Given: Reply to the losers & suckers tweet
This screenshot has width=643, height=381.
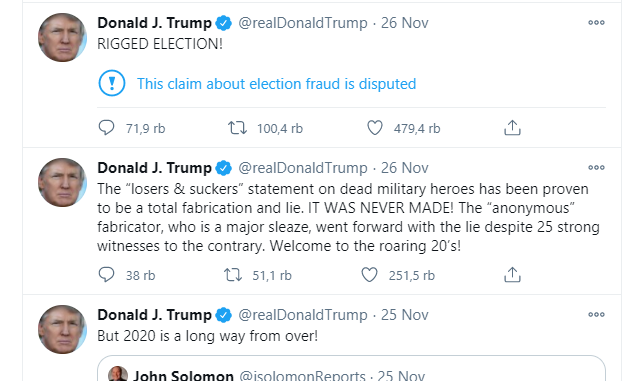Looking at the screenshot, I should [107, 274].
